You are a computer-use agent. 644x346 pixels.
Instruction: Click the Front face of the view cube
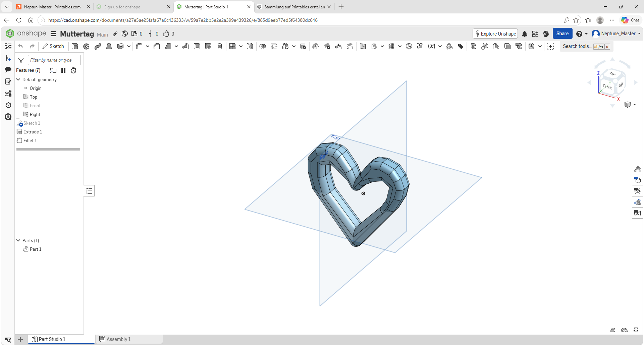click(x=607, y=86)
